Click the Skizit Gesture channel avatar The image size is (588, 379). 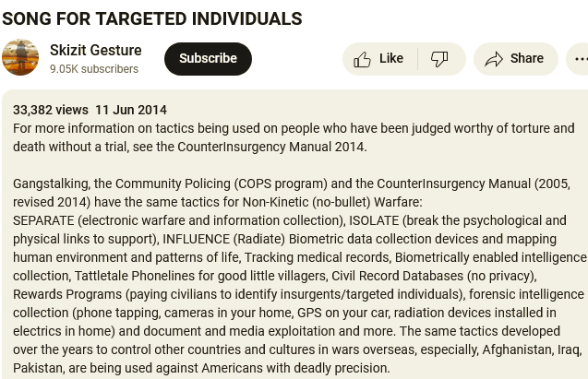[20, 58]
